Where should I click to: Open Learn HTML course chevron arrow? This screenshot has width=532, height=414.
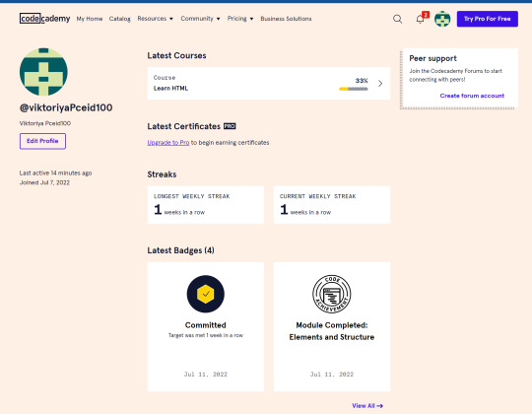380,84
